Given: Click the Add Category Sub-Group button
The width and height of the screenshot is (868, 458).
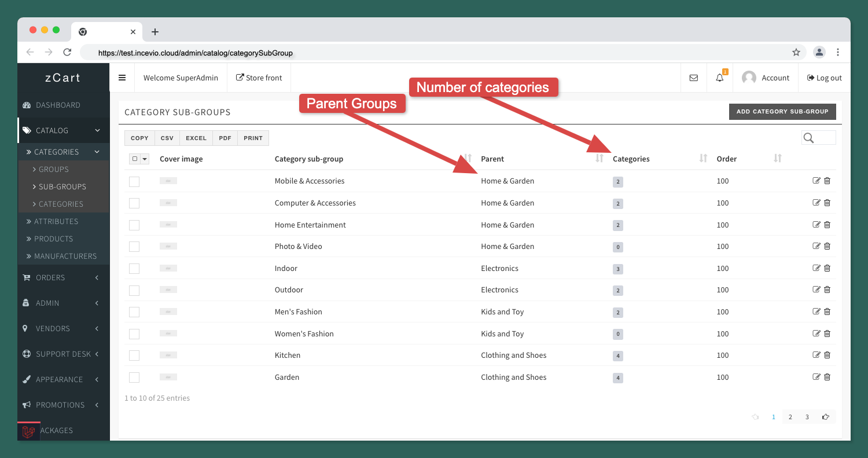Looking at the screenshot, I should [x=782, y=112].
